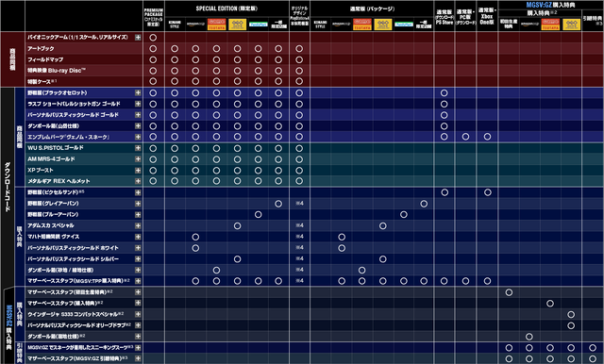The height and width of the screenshot is (364, 604).
Task: Click the blue-white store logo under Special Edition
Action: pos(258,25)
